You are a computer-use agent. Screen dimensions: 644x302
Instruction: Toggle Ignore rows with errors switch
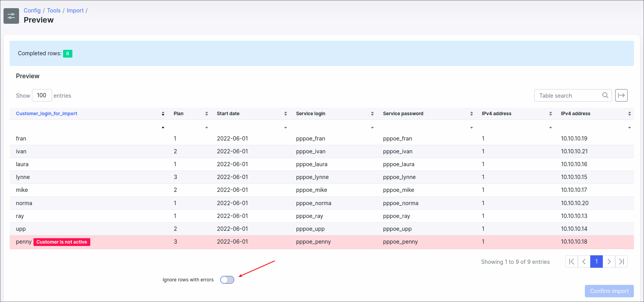(x=227, y=280)
